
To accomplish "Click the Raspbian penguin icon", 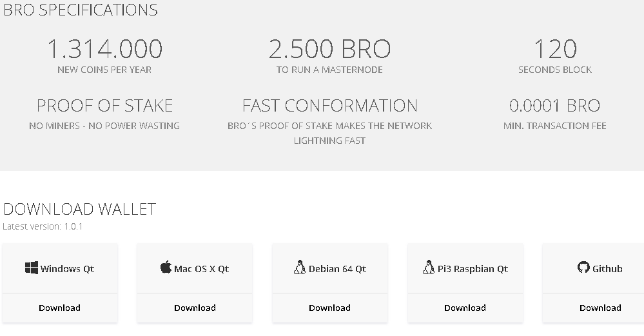I will pyautogui.click(x=429, y=268).
